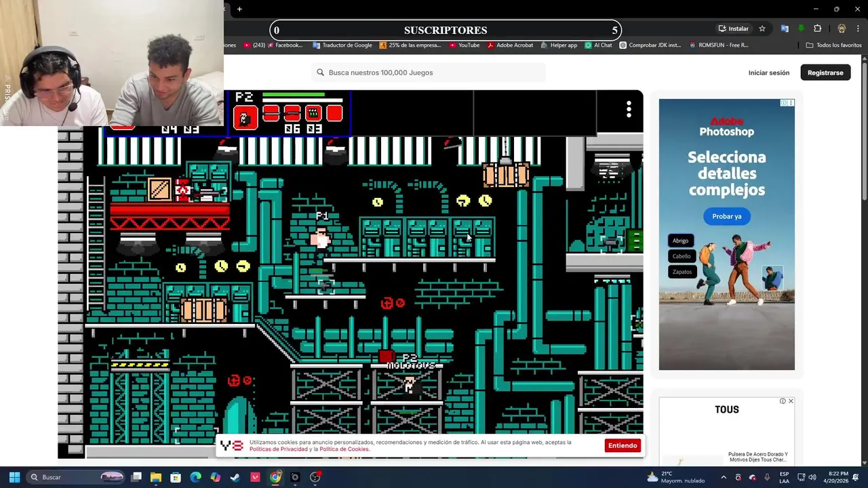Close the TOUS advertisement
Viewport: 868px width, 488px height.
[791, 401]
